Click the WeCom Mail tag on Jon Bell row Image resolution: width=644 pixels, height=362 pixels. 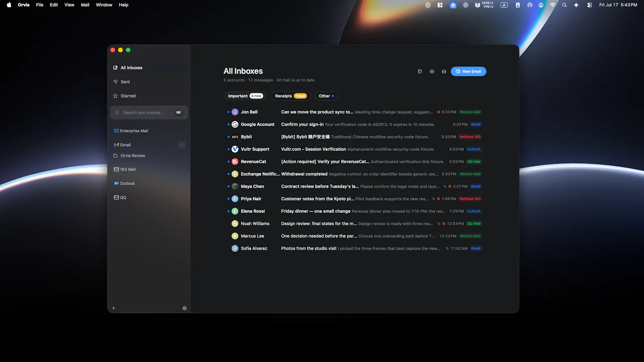[470, 112]
